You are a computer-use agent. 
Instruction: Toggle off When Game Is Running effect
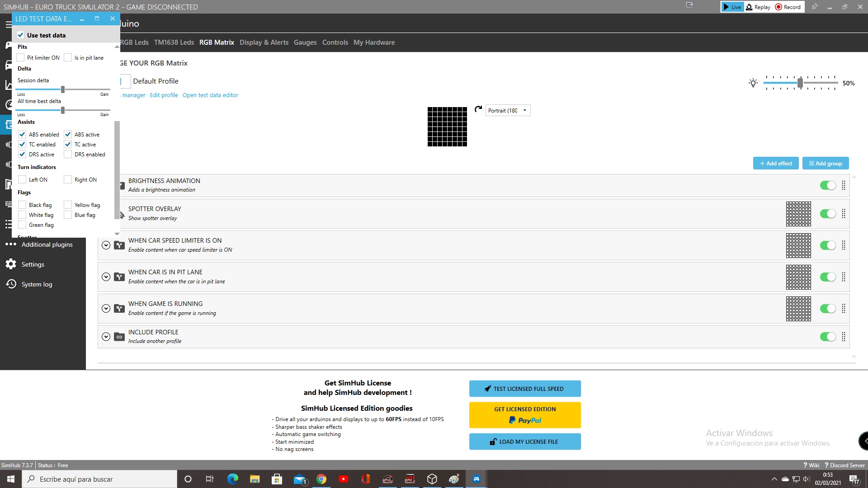(x=828, y=309)
